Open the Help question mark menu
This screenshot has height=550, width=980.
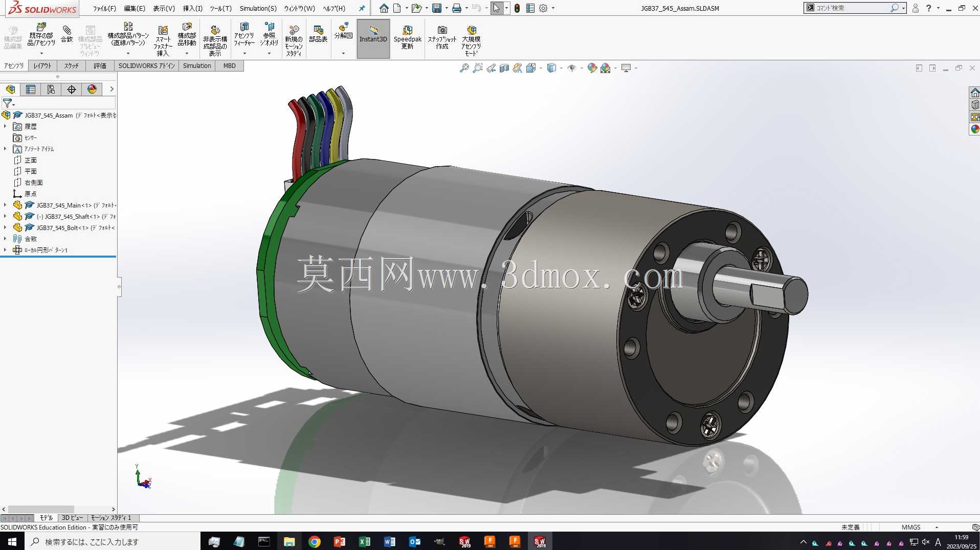pyautogui.click(x=928, y=8)
